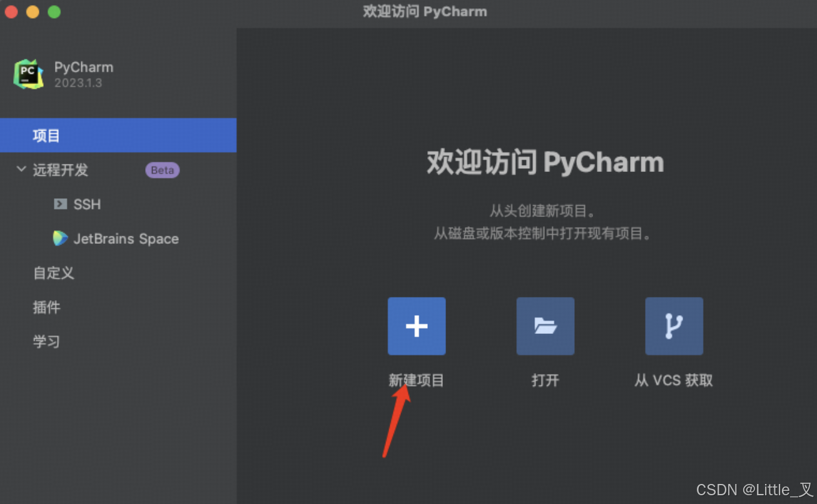Click the SSH terminal icon
Image resolution: width=817 pixels, height=504 pixels.
pos(60,204)
